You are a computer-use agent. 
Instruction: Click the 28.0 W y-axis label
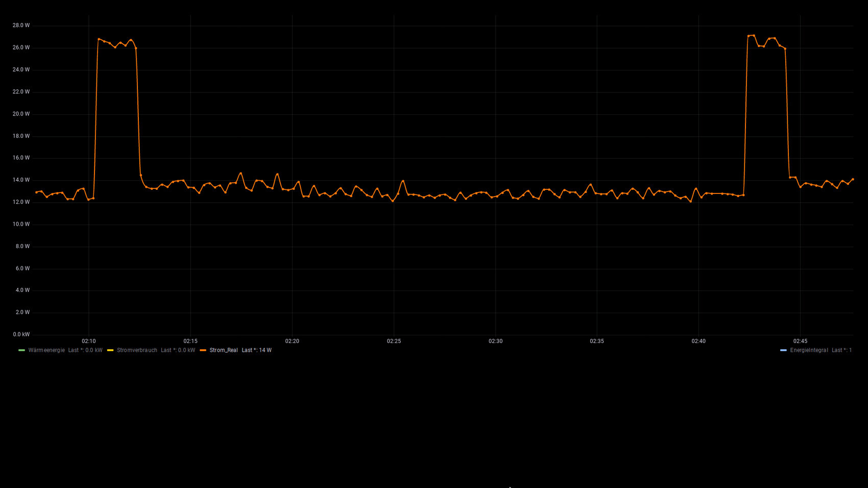pos(21,25)
